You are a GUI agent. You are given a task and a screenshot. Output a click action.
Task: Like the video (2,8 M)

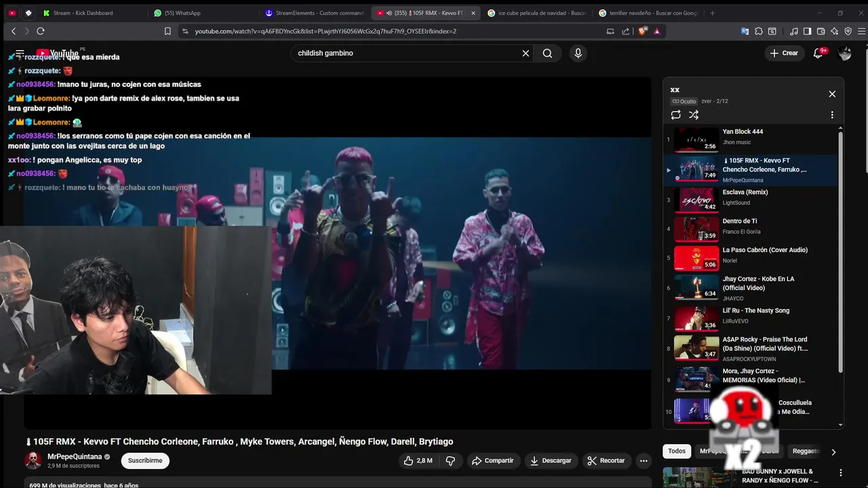[418, 461]
